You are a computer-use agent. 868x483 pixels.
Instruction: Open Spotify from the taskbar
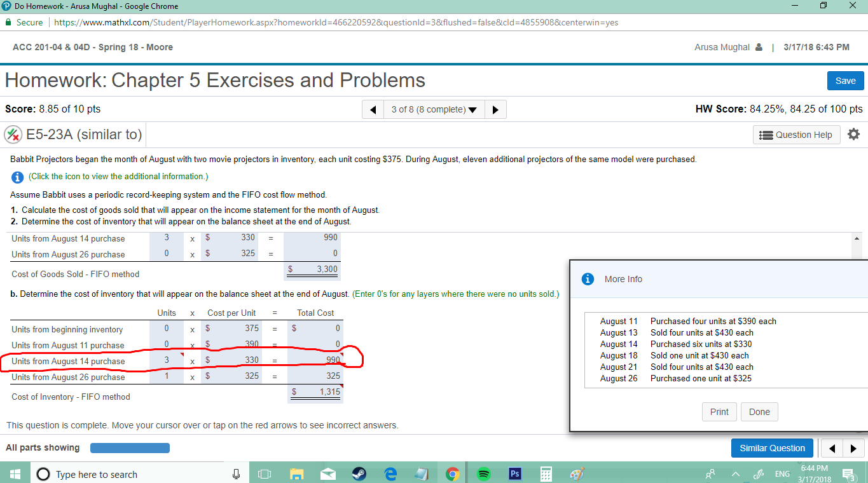(x=483, y=473)
